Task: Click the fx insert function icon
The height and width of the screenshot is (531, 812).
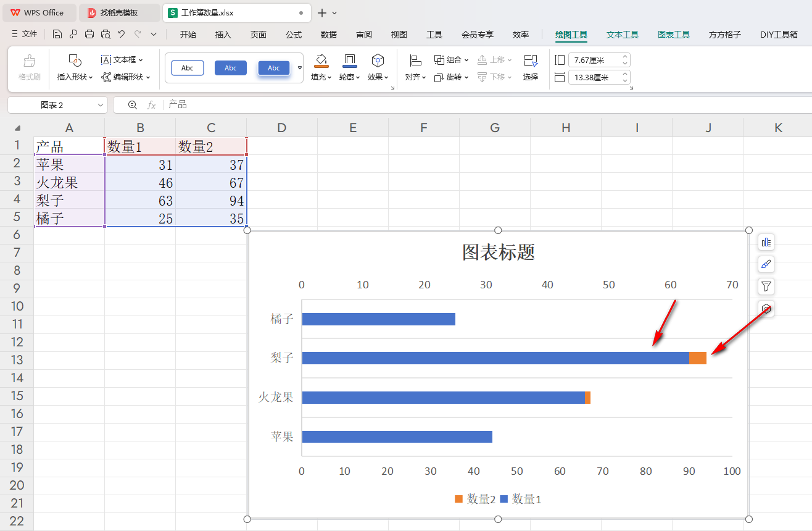Action: pyautogui.click(x=151, y=105)
